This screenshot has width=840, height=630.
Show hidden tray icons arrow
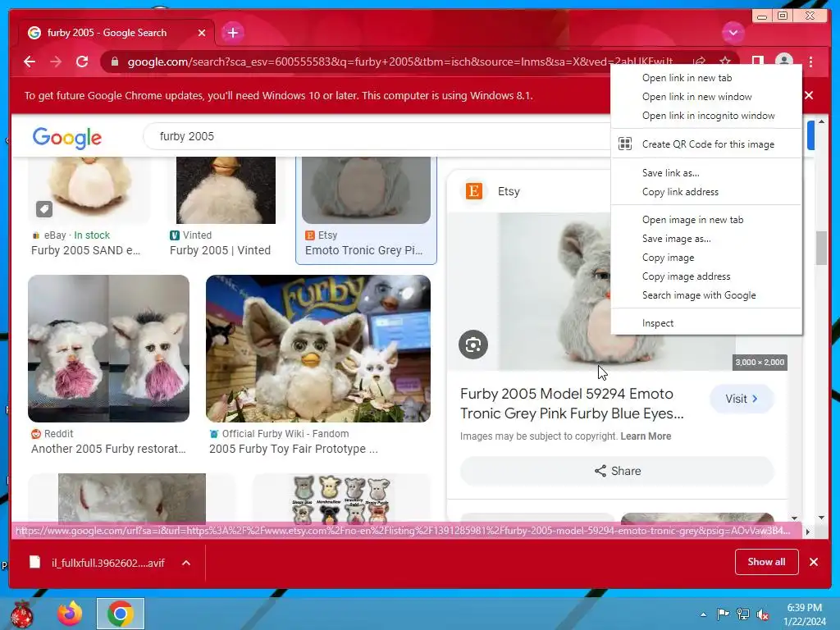tap(703, 614)
